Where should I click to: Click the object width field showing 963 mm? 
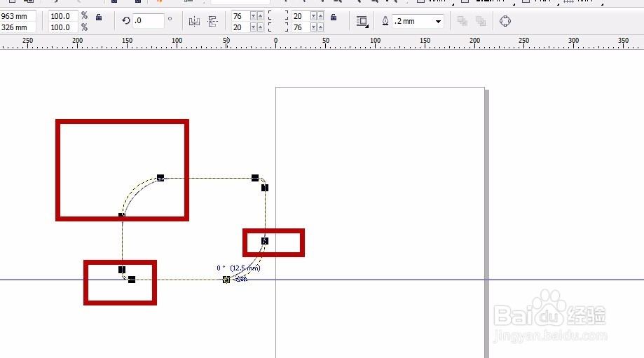point(18,16)
